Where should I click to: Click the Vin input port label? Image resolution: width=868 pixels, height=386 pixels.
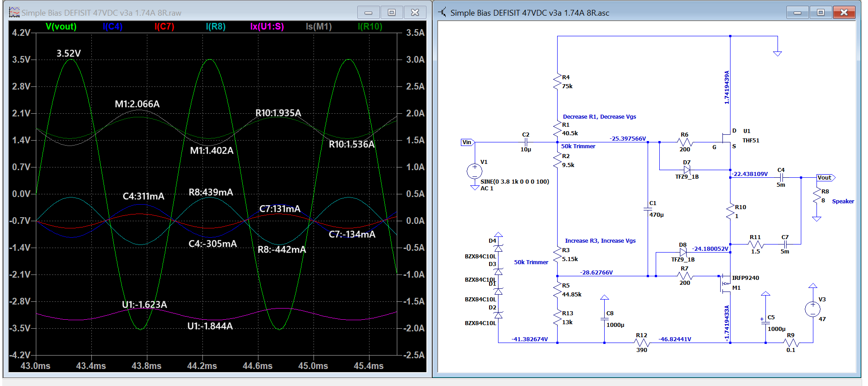[467, 142]
